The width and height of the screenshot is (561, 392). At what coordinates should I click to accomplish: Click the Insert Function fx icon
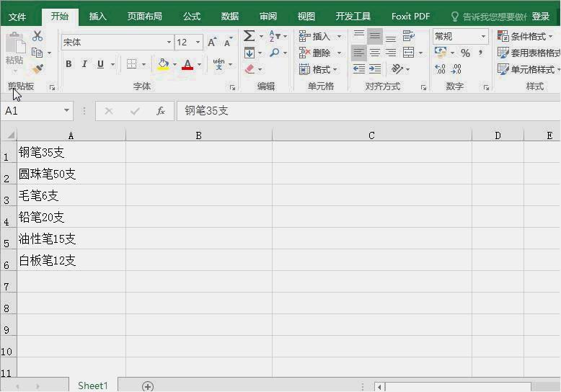[161, 111]
